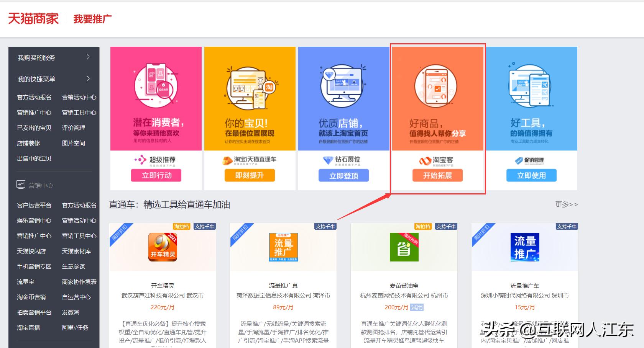Expand the 我的快捷菜单 section
Viewport: 644px width, 348px height.
pos(54,78)
